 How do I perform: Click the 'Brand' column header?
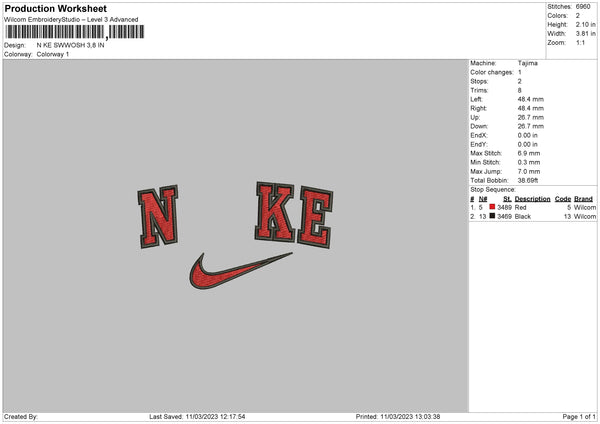pos(584,199)
